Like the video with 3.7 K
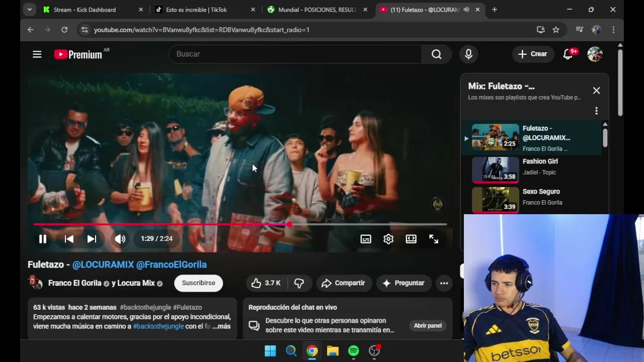This screenshot has width=644, height=362. pos(266,283)
